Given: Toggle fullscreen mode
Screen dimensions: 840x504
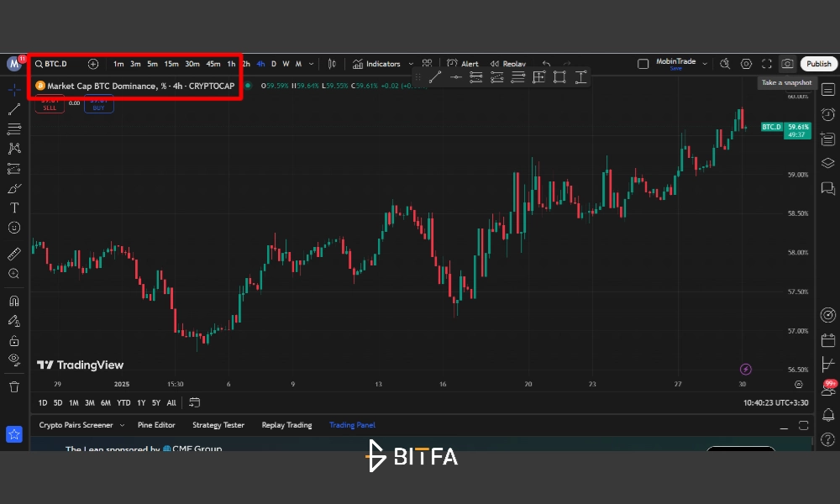Looking at the screenshot, I should (x=767, y=64).
